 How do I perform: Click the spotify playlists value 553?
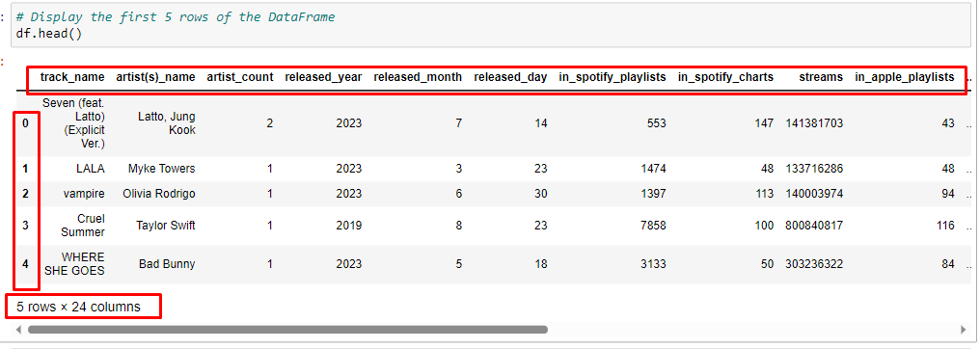pos(656,123)
